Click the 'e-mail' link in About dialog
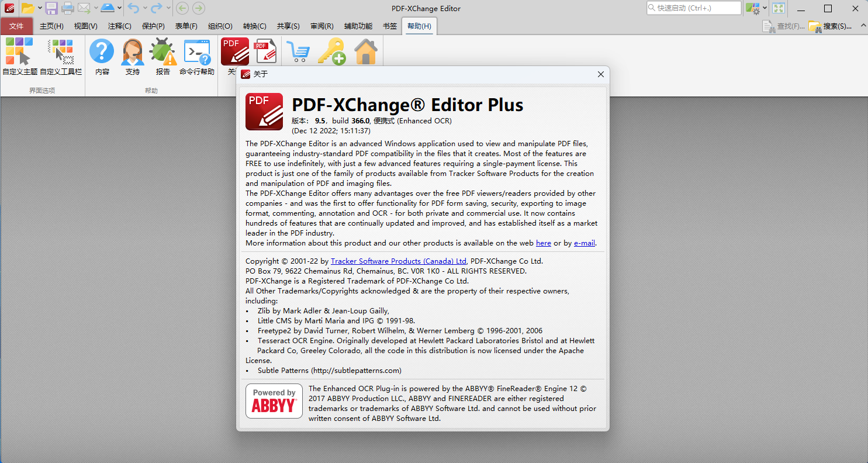The width and height of the screenshot is (868, 463). (x=585, y=243)
